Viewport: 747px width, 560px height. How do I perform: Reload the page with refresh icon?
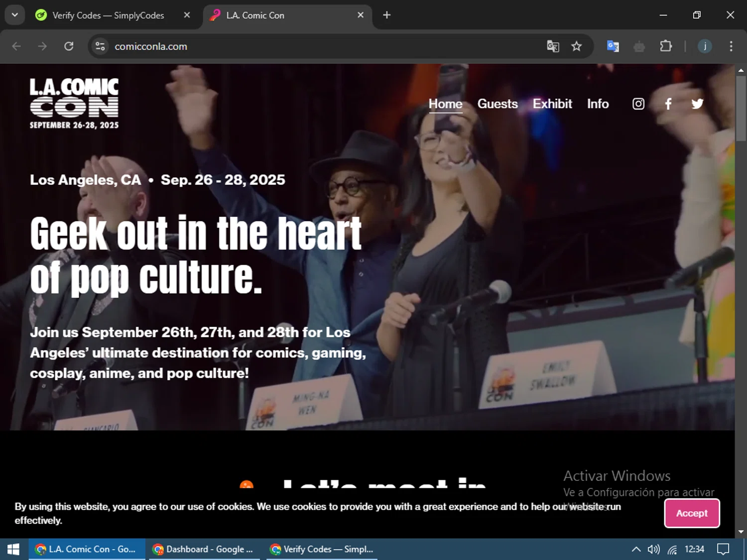[69, 46]
